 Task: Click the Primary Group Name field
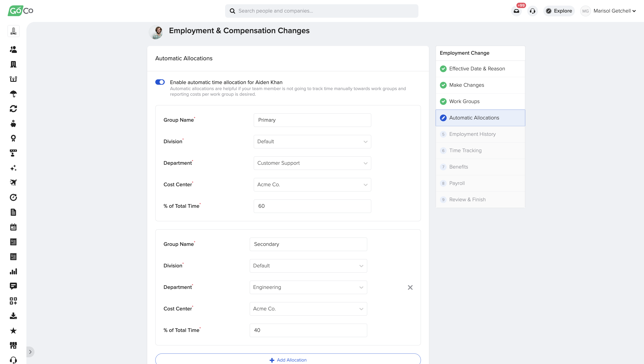[312, 120]
